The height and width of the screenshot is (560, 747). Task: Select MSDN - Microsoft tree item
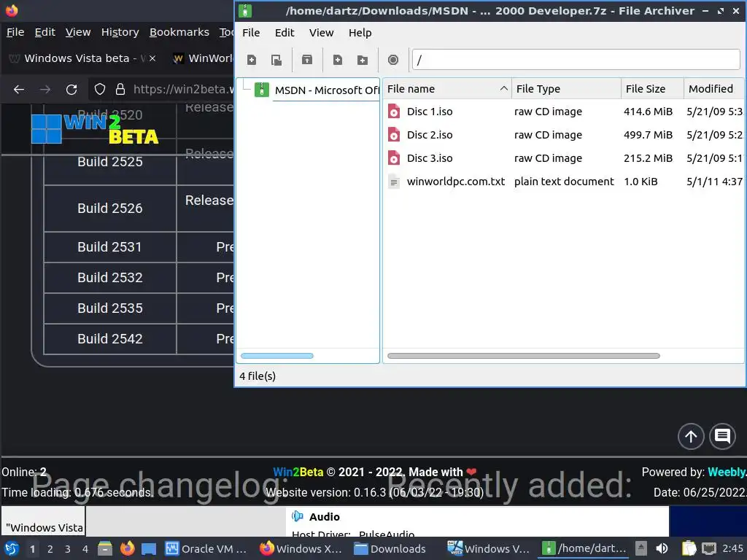(x=327, y=90)
